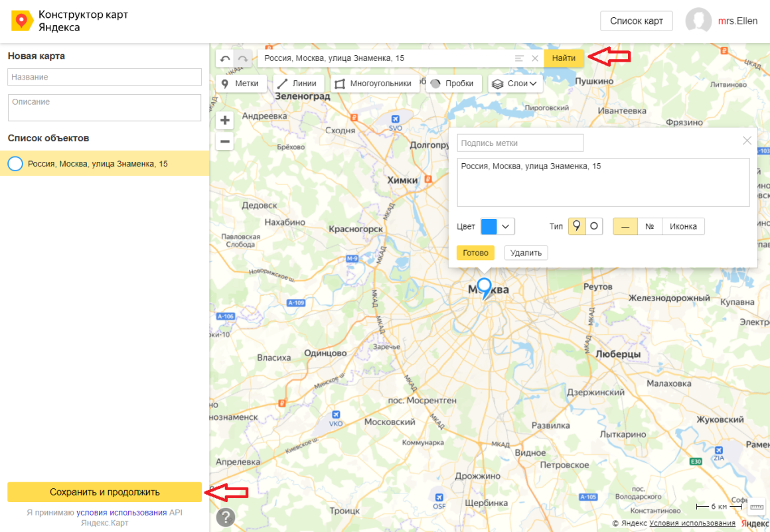Click the placemark description text area
The width and height of the screenshot is (770, 532).
pyautogui.click(x=603, y=182)
